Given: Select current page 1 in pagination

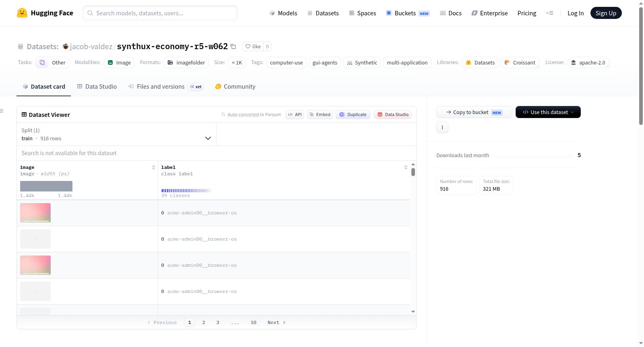Looking at the screenshot, I should [x=190, y=322].
